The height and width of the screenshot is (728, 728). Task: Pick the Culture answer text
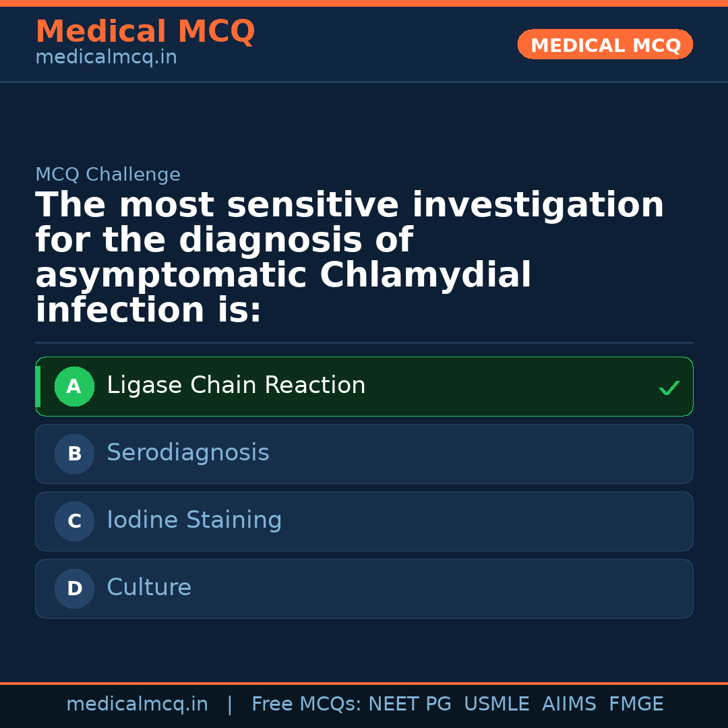coord(149,588)
